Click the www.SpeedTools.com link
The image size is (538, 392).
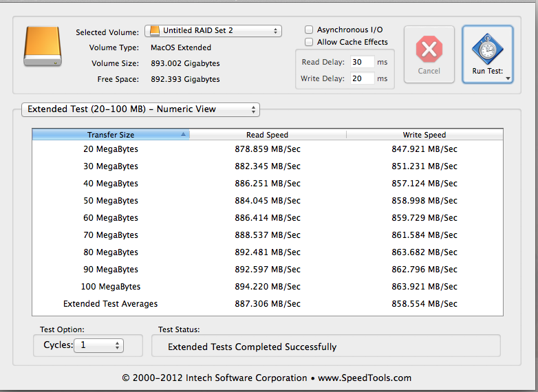(x=366, y=378)
